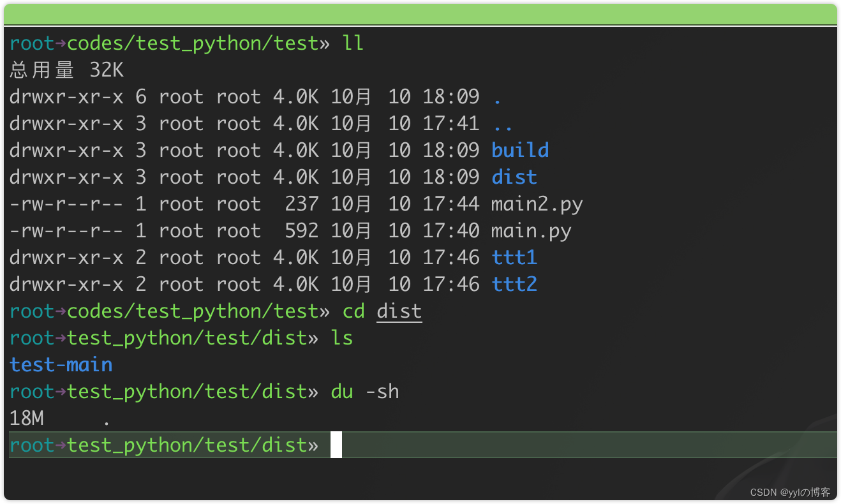The height and width of the screenshot is (504, 841).
Task: Click the green terminal title bar
Action: click(420, 11)
